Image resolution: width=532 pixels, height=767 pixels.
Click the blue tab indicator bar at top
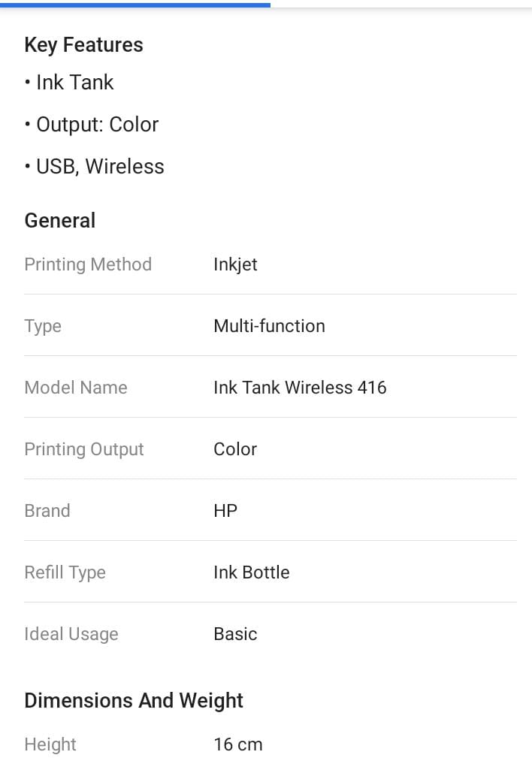[135, 5]
